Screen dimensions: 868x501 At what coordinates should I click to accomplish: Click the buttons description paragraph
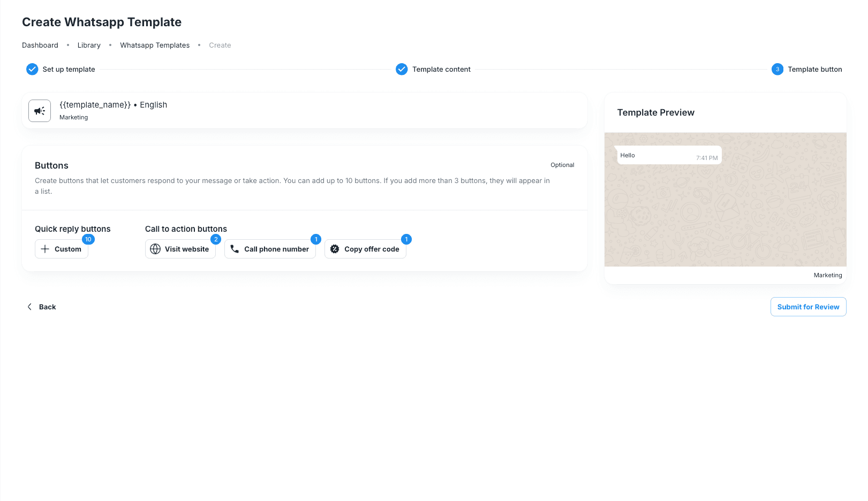tap(292, 186)
